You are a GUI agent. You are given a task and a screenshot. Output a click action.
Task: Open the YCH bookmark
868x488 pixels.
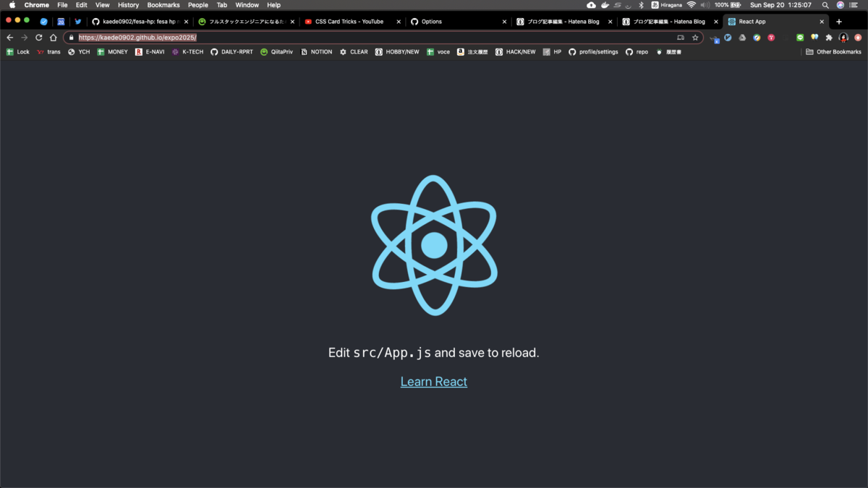click(79, 52)
